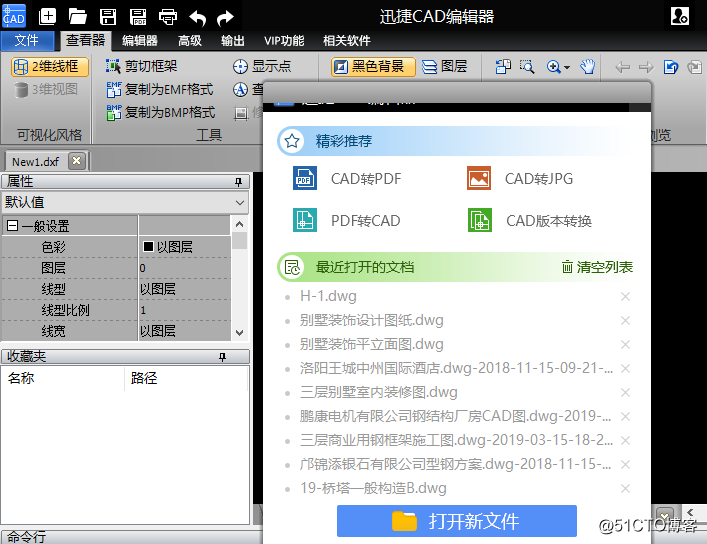Remove H-1.dwg from recent list
The width and height of the screenshot is (707, 544).
coord(625,296)
